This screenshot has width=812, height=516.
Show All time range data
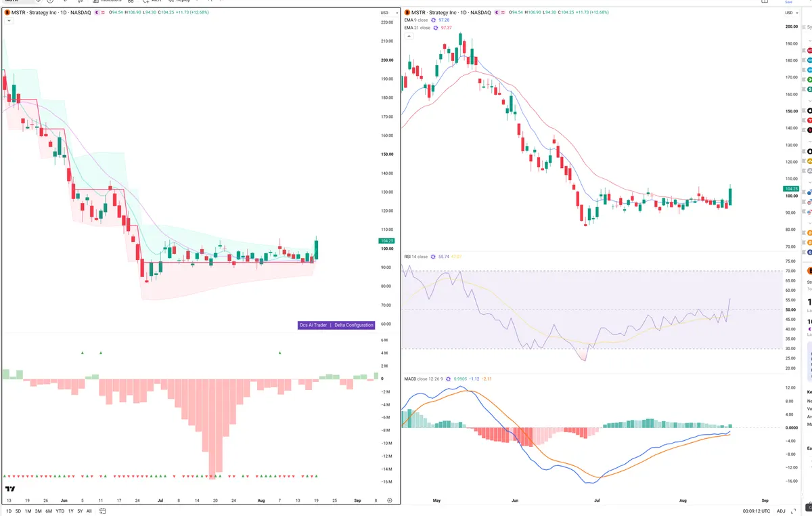[x=89, y=511]
